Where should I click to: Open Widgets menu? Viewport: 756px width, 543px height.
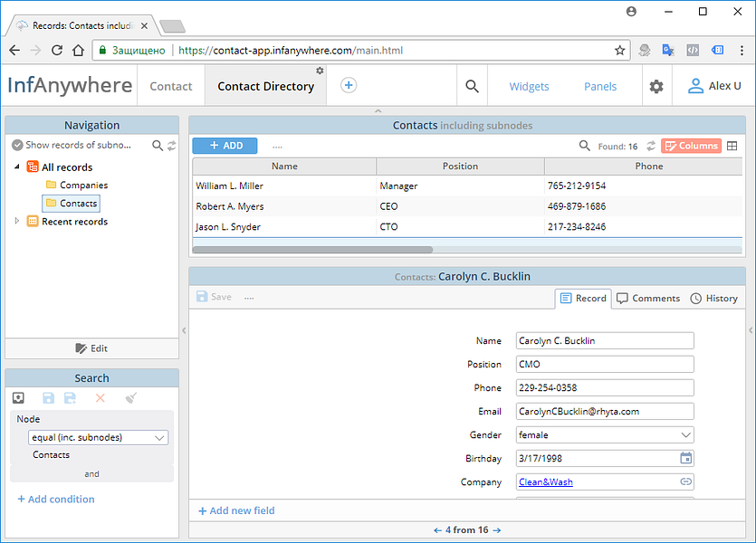point(529,86)
